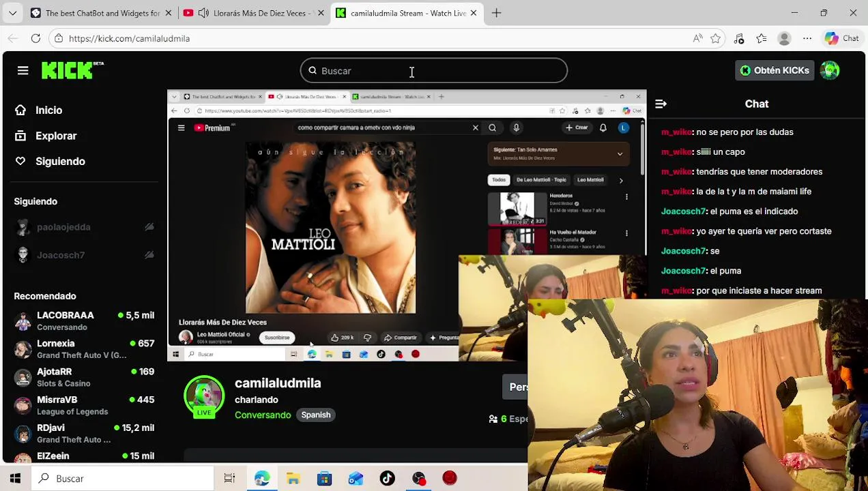Open the Edge profile icon

coord(784,39)
